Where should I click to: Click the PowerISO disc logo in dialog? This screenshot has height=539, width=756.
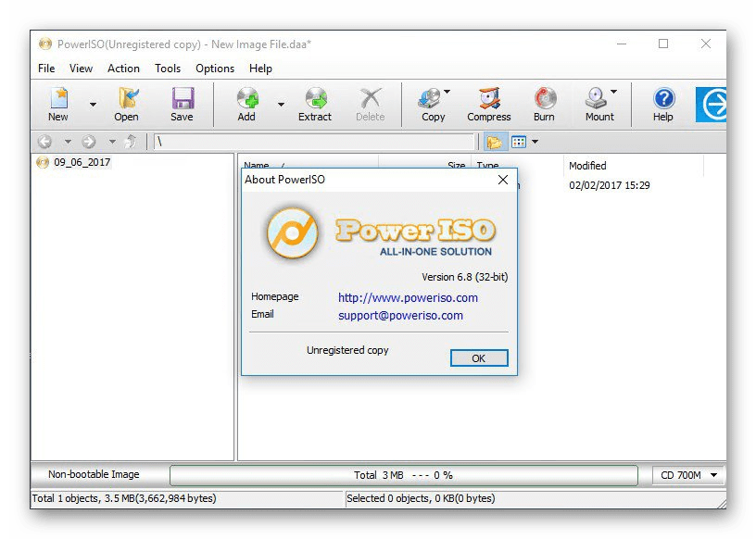tap(292, 233)
